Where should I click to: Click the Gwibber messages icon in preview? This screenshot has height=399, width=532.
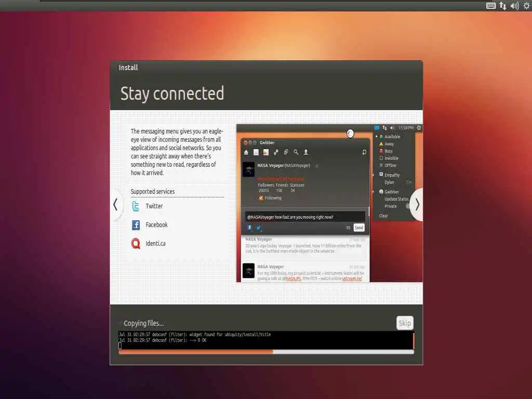coord(256,152)
